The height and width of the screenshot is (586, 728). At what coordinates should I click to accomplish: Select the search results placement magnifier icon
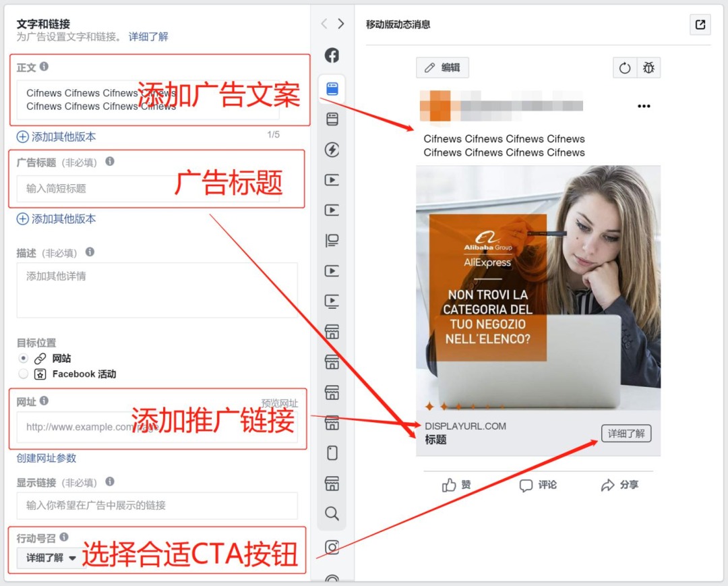tap(332, 514)
